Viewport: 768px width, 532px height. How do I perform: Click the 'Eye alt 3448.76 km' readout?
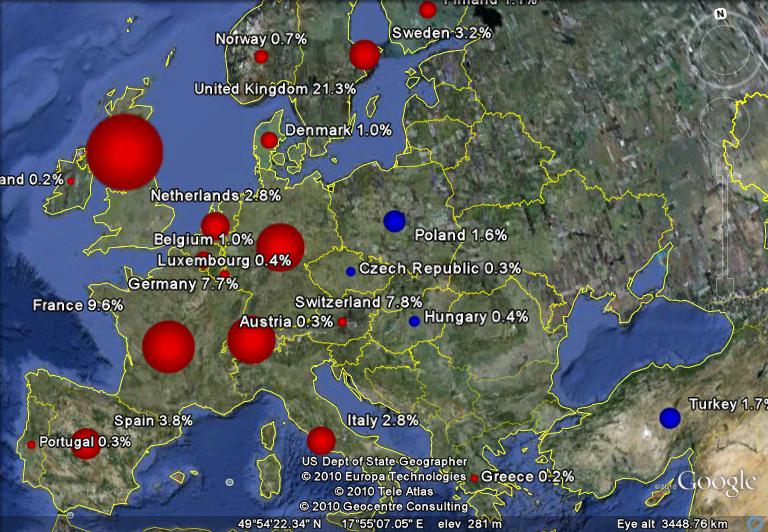click(x=672, y=524)
